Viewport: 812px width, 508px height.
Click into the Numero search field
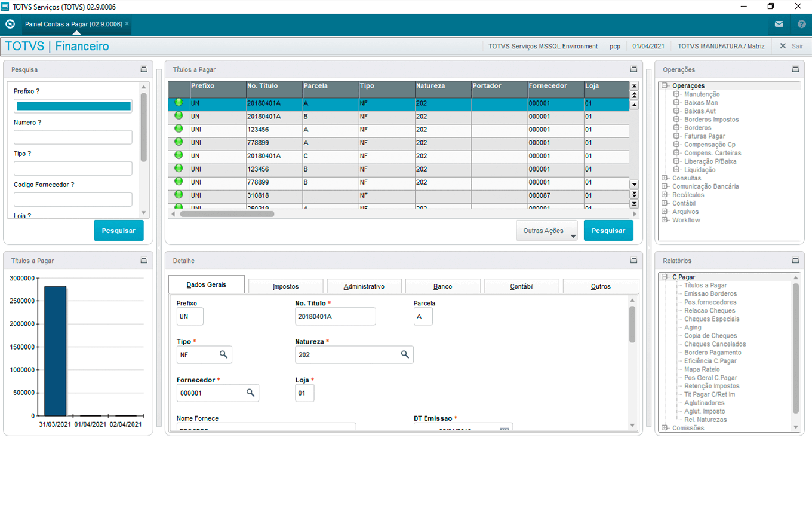(73, 137)
